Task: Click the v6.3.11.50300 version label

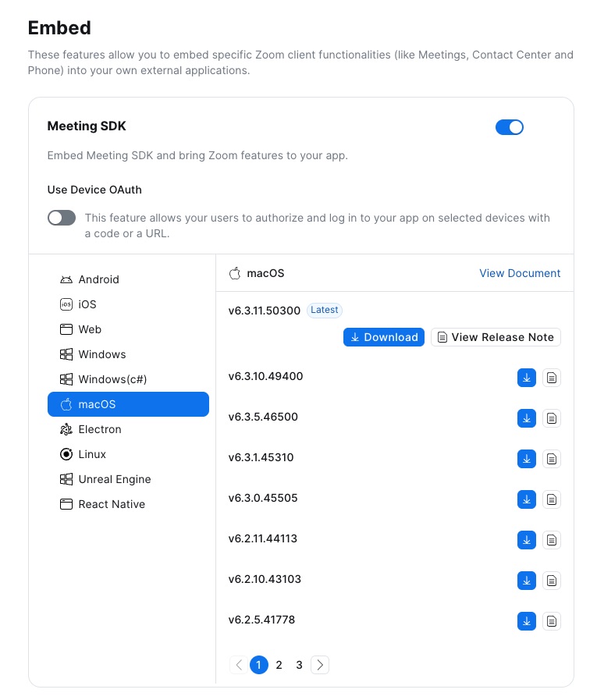Action: [x=265, y=311]
